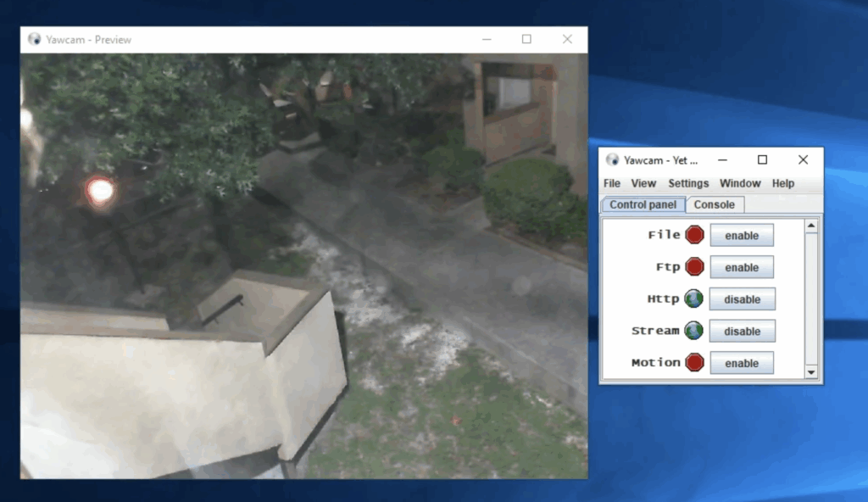The height and width of the screenshot is (502, 868).
Task: Click the red Motion status icon
Action: 694,363
